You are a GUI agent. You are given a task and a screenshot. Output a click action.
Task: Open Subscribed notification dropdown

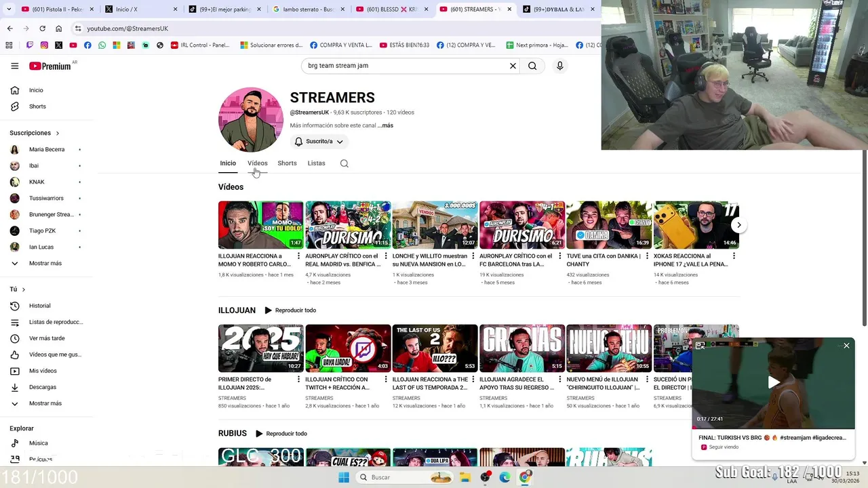[319, 142]
